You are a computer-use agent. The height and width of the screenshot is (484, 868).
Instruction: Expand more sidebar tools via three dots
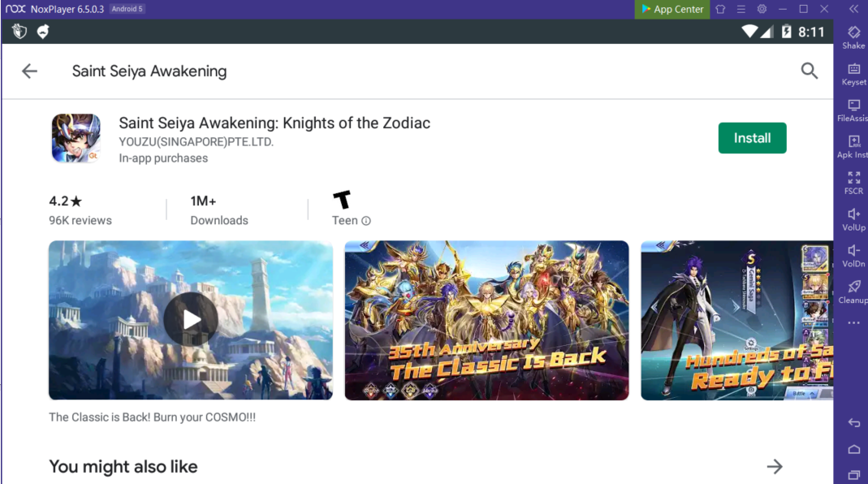[853, 323]
